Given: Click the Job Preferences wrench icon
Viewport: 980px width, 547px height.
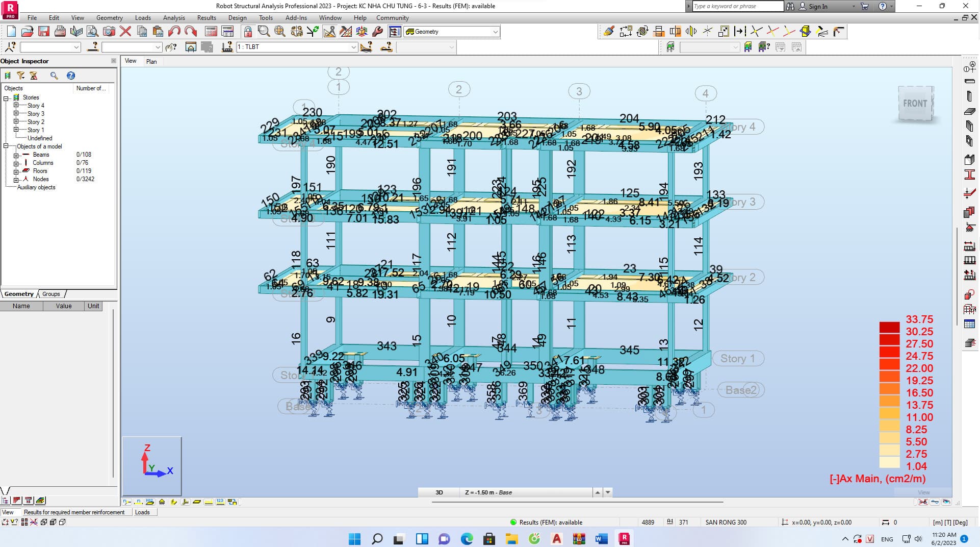Looking at the screenshot, I should (378, 32).
